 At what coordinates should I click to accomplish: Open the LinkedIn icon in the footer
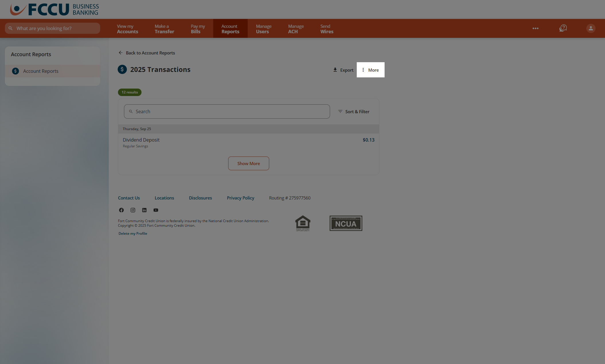pos(144,210)
